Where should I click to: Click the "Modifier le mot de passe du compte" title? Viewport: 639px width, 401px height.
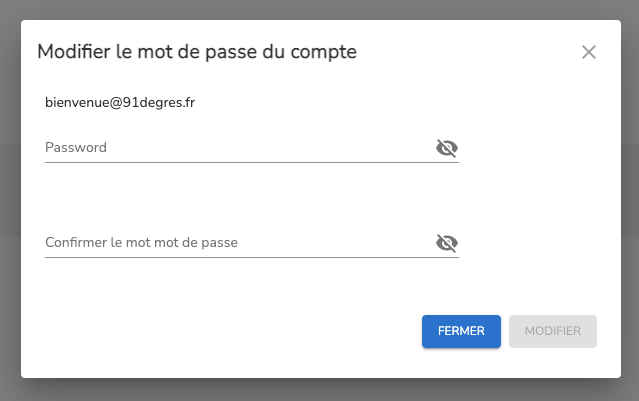click(x=197, y=51)
